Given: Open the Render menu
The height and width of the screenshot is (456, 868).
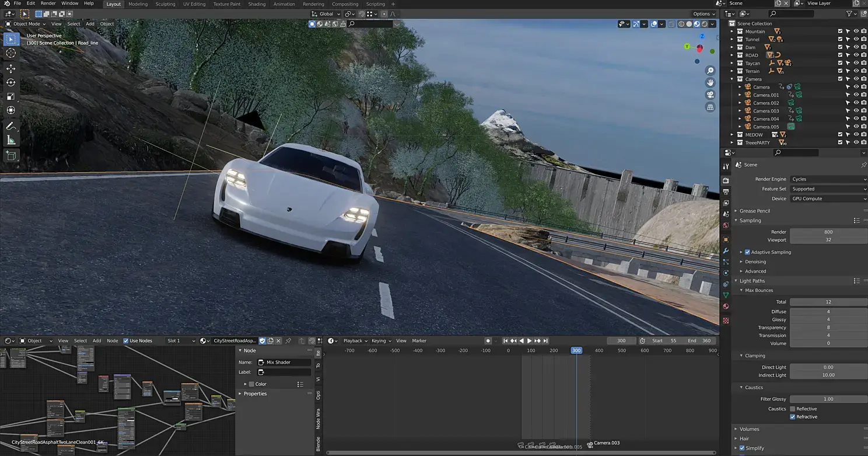Looking at the screenshot, I should [48, 4].
